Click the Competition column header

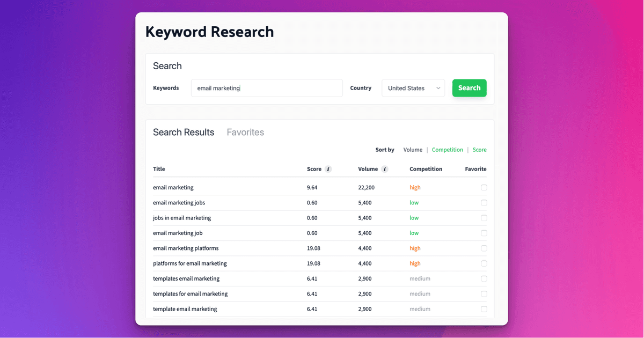click(426, 169)
